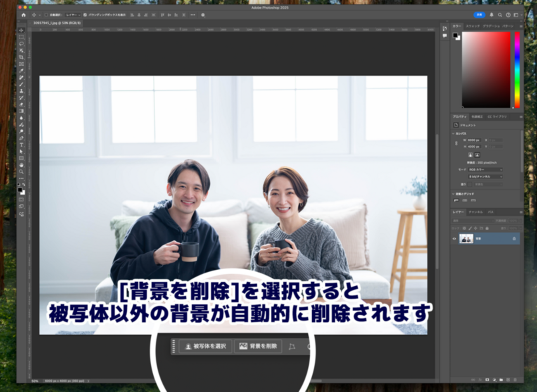Toggle Quick Mask mode icon in toolbox

[21, 200]
